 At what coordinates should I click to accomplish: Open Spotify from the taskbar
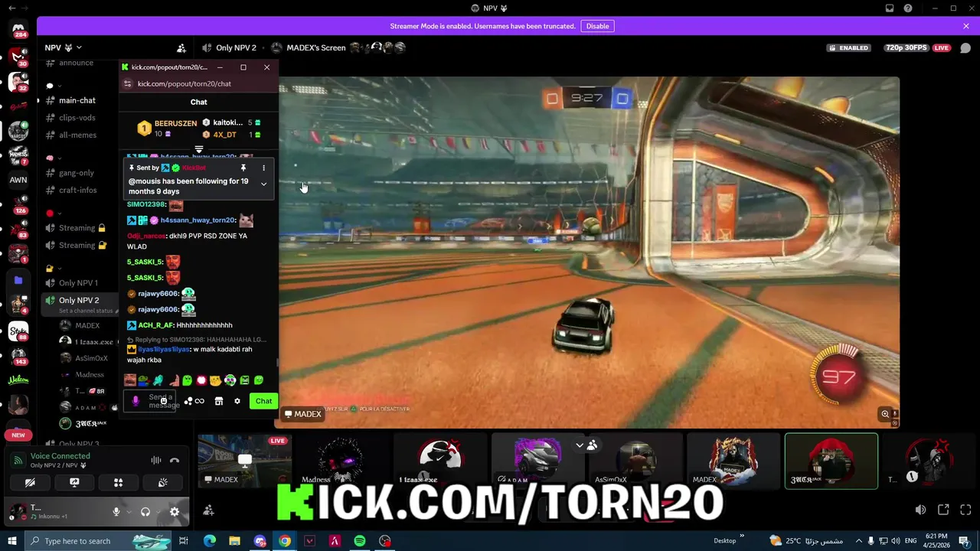point(360,541)
